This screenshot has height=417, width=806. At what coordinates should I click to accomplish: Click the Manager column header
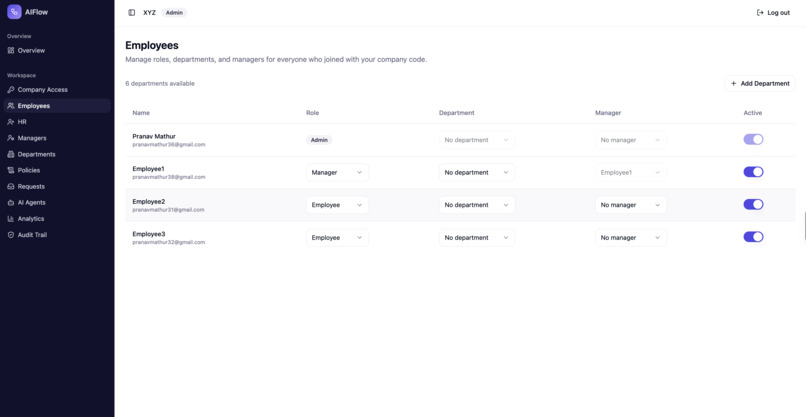(608, 113)
